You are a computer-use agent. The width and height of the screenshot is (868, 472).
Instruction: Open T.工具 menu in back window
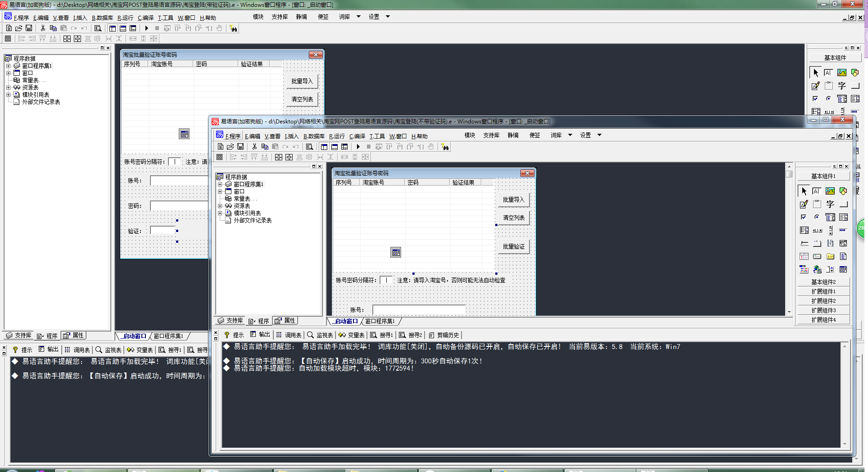[165, 18]
